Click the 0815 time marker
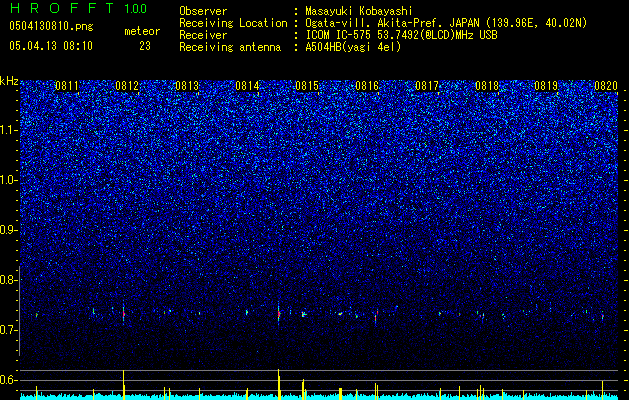The image size is (629, 400). (x=307, y=85)
